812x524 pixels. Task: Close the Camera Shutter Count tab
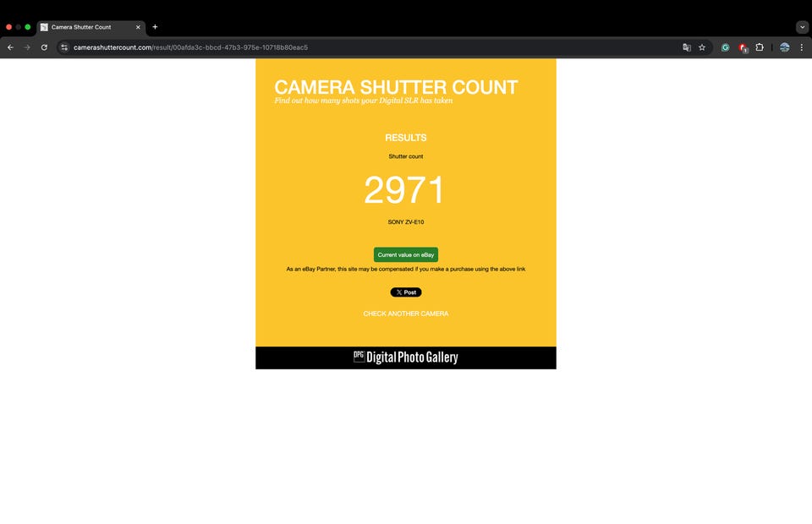tap(138, 27)
